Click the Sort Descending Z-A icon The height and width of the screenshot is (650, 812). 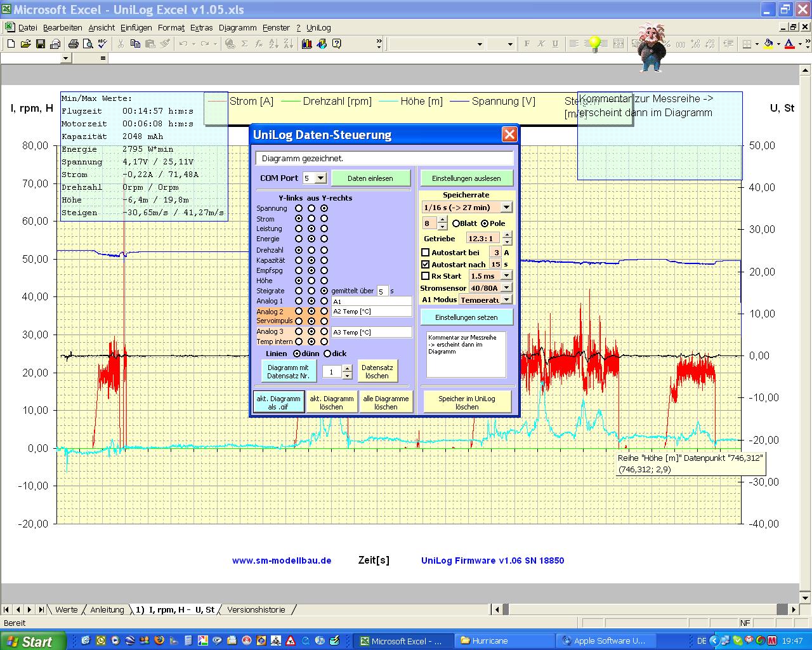click(288, 44)
